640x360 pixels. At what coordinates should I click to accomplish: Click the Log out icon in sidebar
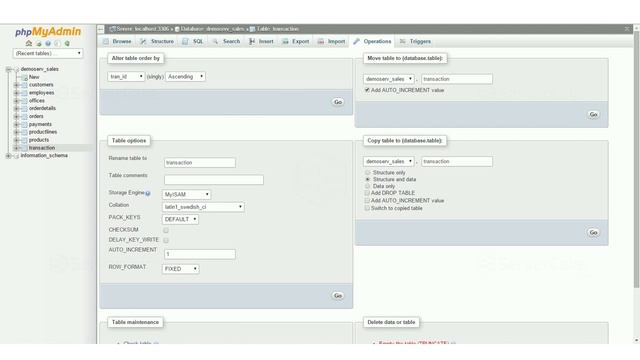coord(38,43)
